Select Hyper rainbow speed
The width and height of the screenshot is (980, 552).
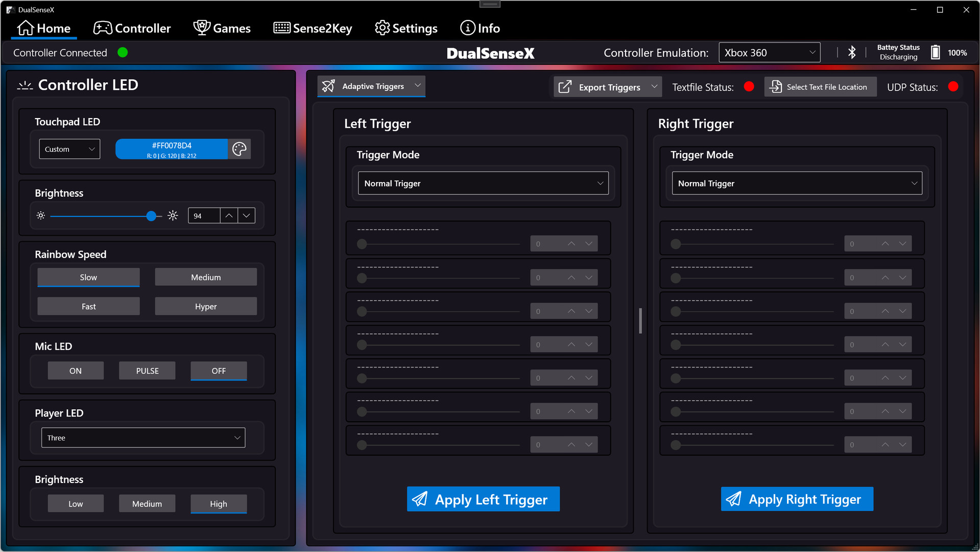206,306
